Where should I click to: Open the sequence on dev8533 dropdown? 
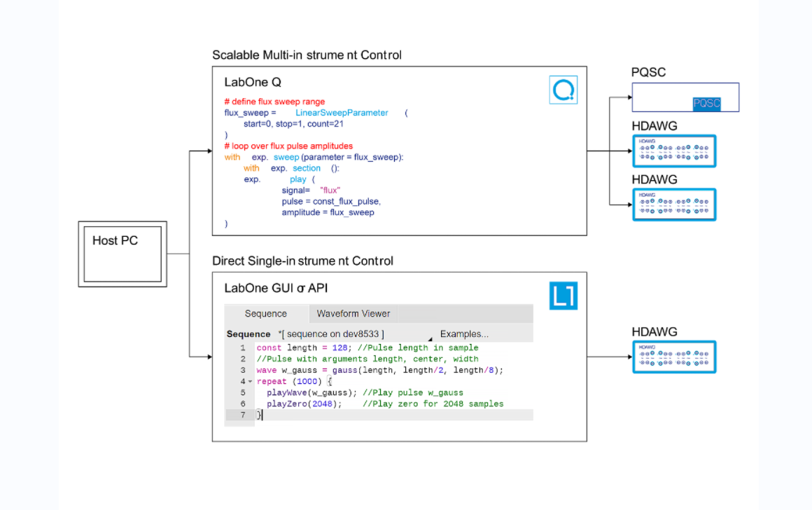point(430,337)
